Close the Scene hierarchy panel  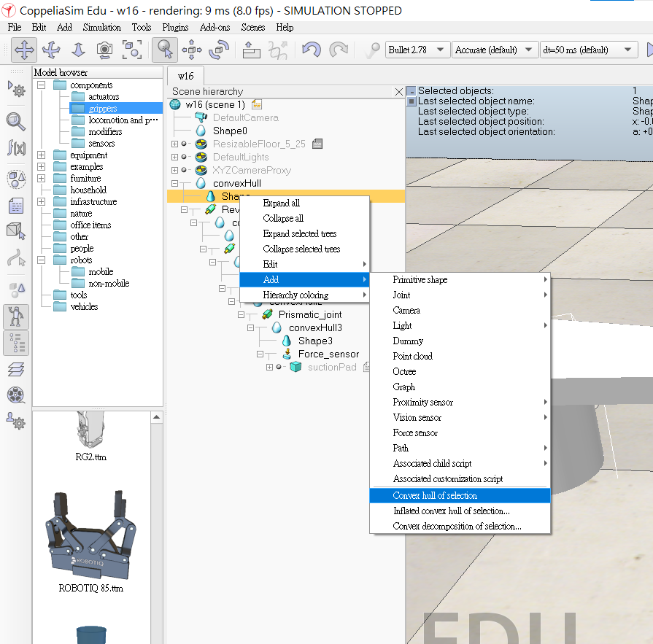(399, 92)
